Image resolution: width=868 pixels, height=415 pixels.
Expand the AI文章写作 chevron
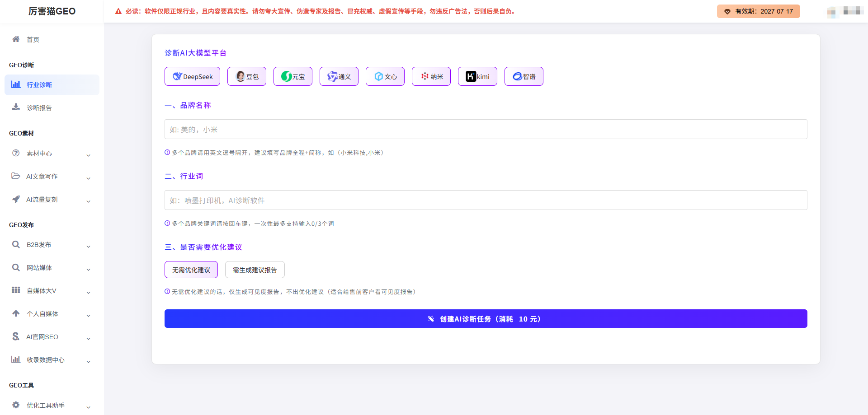[89, 178]
